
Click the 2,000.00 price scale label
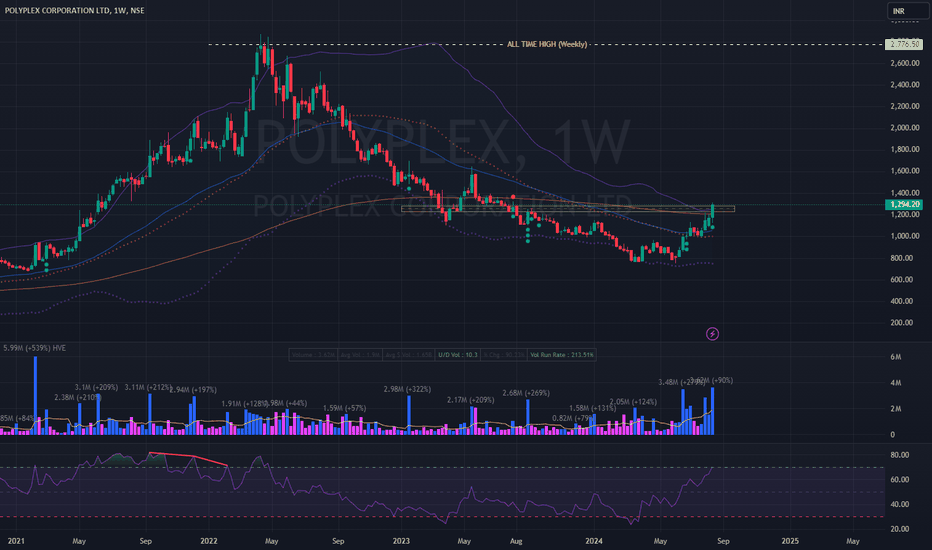coord(905,128)
